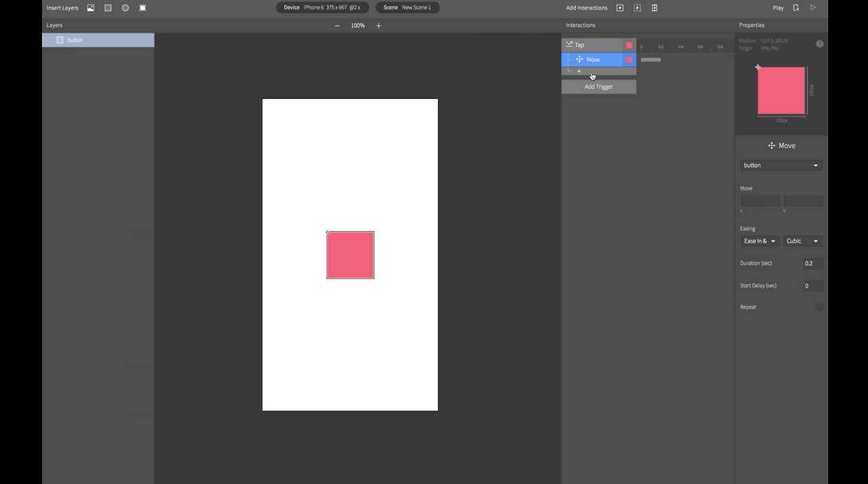The height and width of the screenshot is (484, 868).
Task: Start preview with the play triangle
Action: (x=813, y=8)
